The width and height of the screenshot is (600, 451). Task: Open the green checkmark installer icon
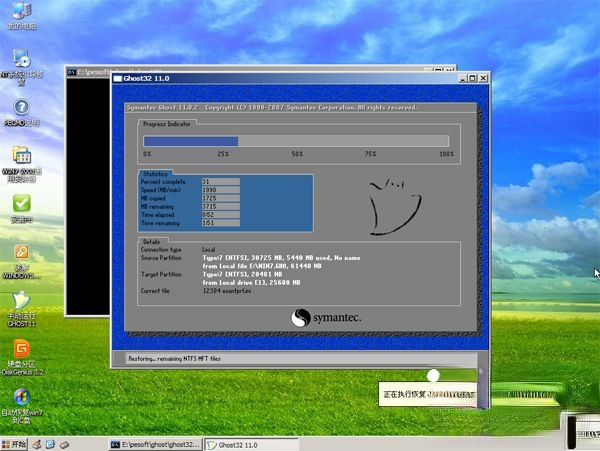pos(21,205)
